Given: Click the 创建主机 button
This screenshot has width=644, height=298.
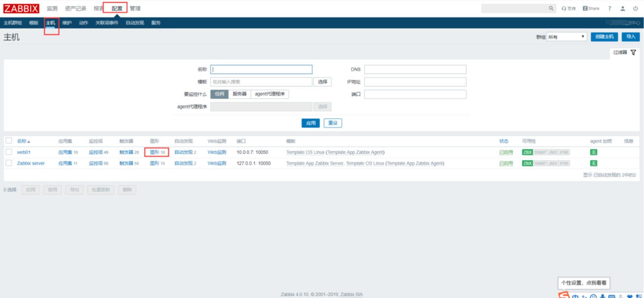Looking at the screenshot, I should [x=604, y=37].
